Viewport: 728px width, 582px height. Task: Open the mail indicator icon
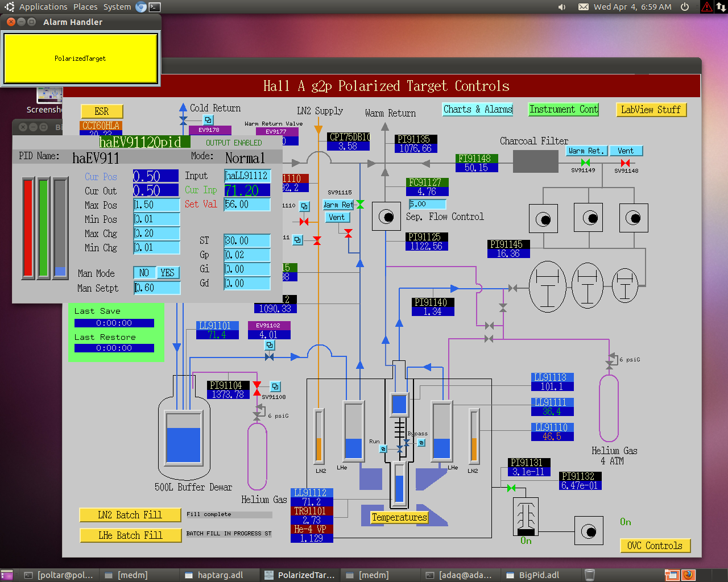coord(584,7)
